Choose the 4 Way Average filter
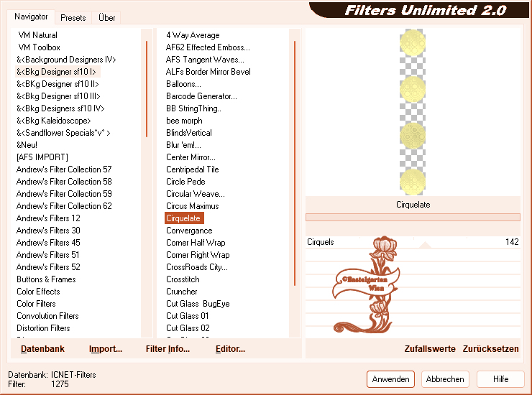This screenshot has height=395, width=532. tap(193, 35)
